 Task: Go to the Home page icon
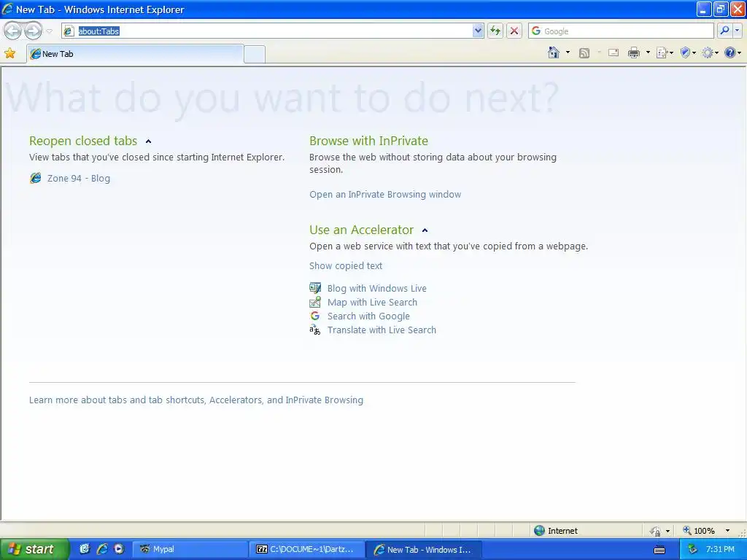click(554, 52)
